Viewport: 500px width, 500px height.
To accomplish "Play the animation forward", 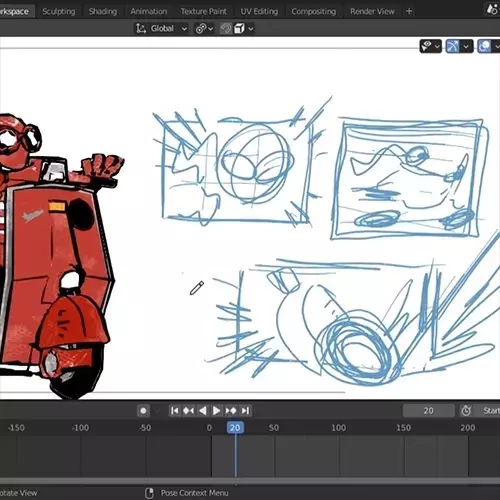I will point(216,411).
